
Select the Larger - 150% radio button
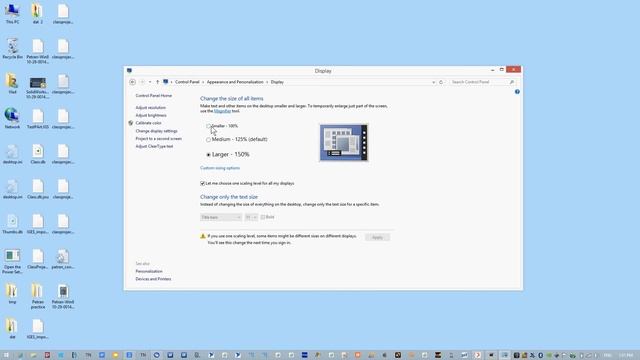click(x=209, y=155)
